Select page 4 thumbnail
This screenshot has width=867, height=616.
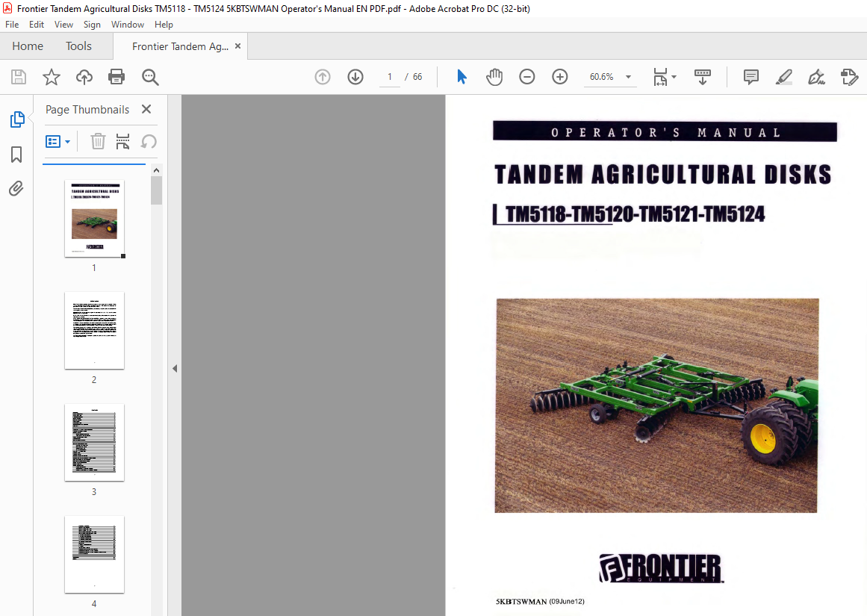[95, 554]
